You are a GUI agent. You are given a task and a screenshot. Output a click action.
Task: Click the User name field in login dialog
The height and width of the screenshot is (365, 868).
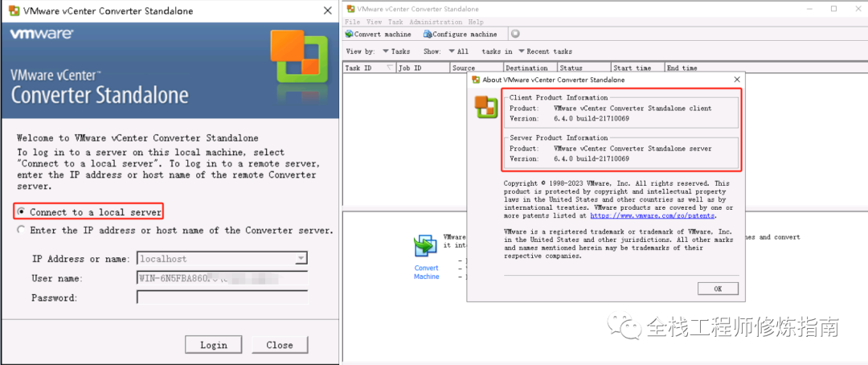222,278
